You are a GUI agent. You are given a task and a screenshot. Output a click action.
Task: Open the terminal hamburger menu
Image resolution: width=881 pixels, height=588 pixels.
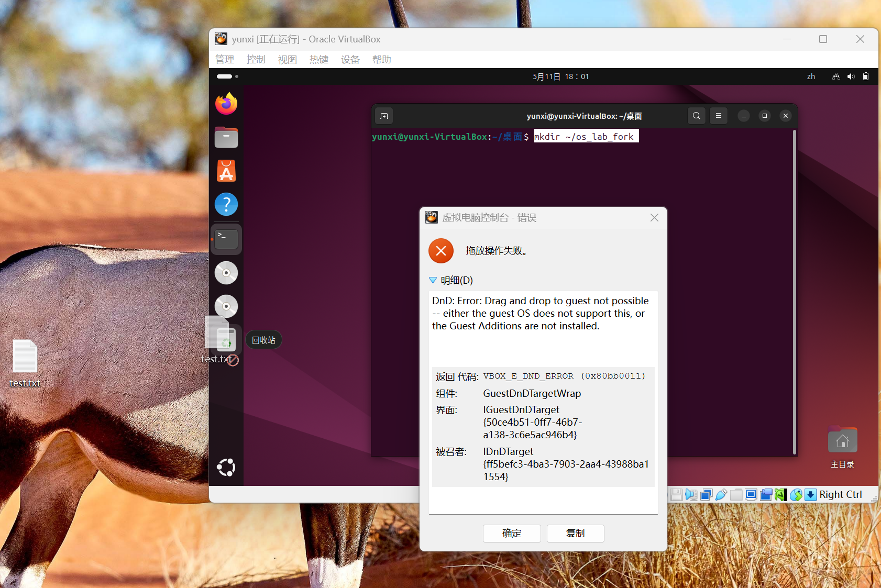(719, 116)
